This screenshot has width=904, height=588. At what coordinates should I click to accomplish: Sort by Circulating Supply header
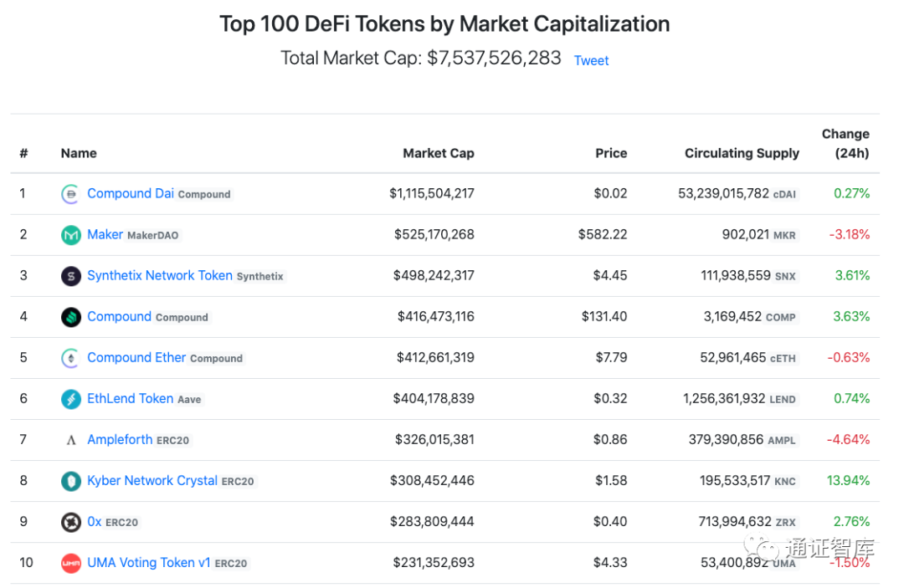pyautogui.click(x=742, y=153)
